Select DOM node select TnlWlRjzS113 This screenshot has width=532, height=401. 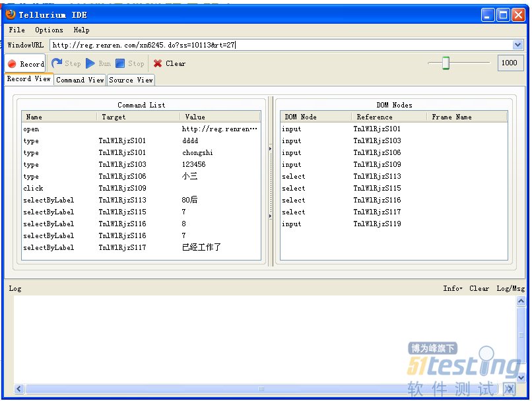[393, 176]
